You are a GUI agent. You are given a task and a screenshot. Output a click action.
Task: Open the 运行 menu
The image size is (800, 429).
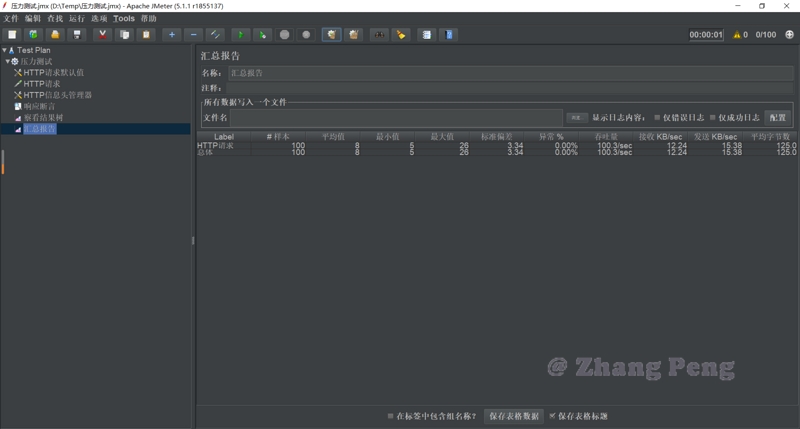click(77, 19)
